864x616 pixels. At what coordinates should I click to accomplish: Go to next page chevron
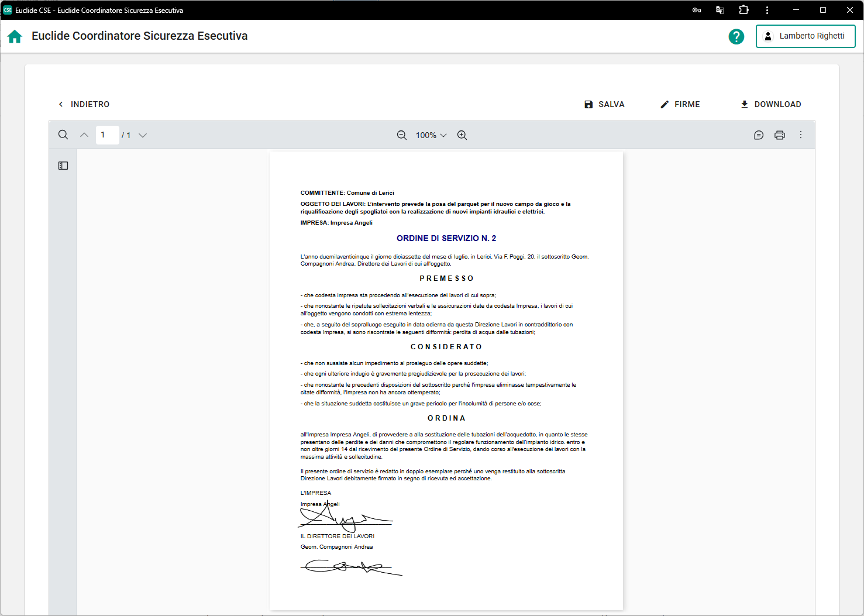143,135
